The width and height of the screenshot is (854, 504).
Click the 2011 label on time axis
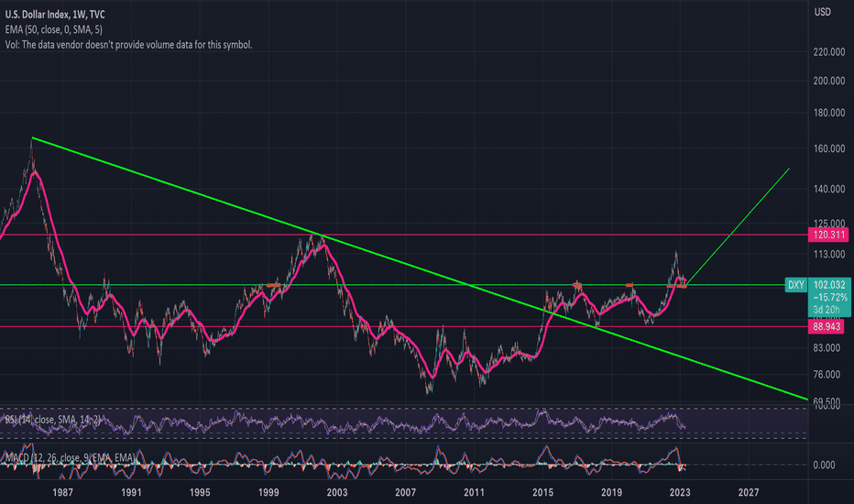tap(475, 493)
